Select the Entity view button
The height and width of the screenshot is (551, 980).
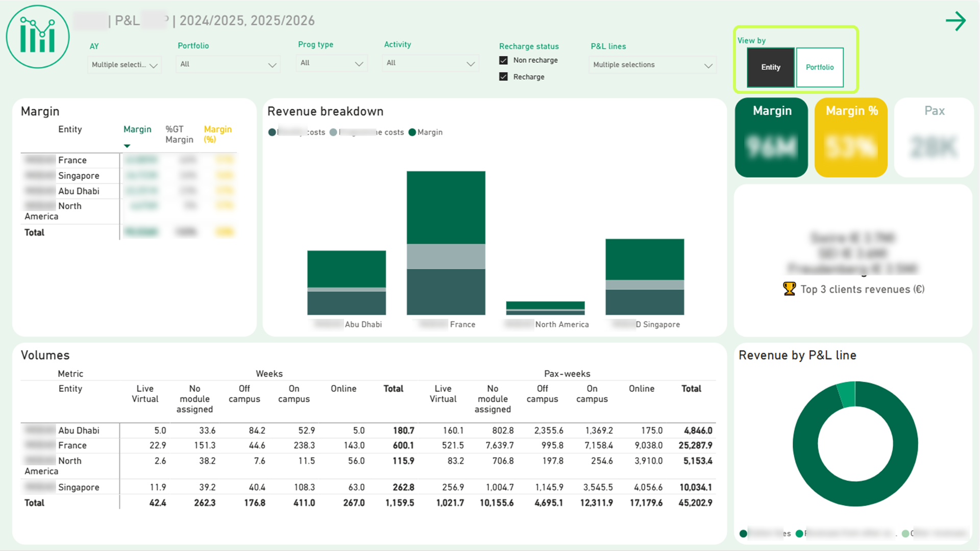coord(771,67)
